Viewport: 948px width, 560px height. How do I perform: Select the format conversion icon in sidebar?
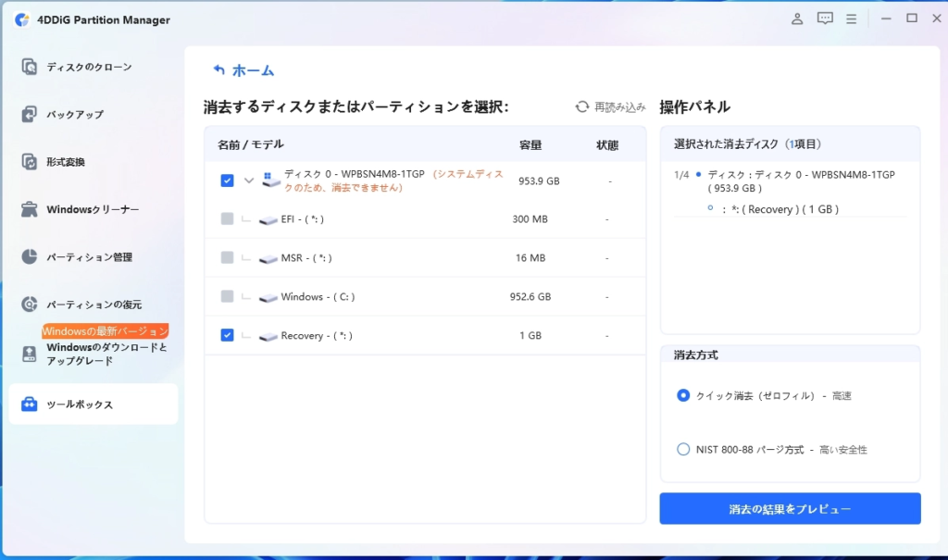[29, 162]
